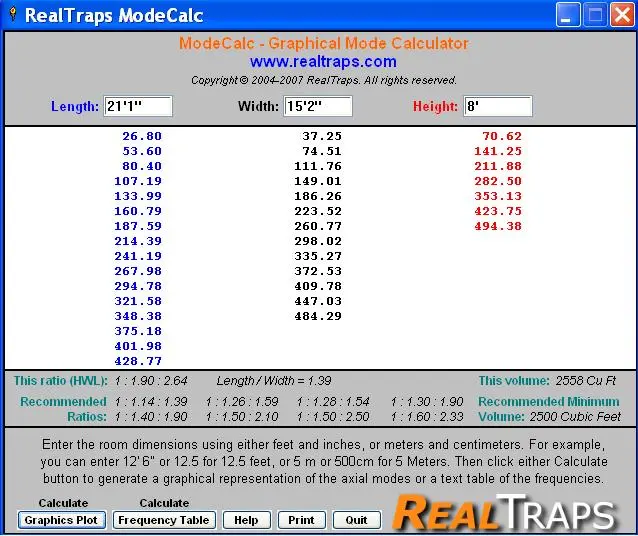Select height mode value 141.25
Viewport: 638px width, 536px height.
click(x=498, y=151)
